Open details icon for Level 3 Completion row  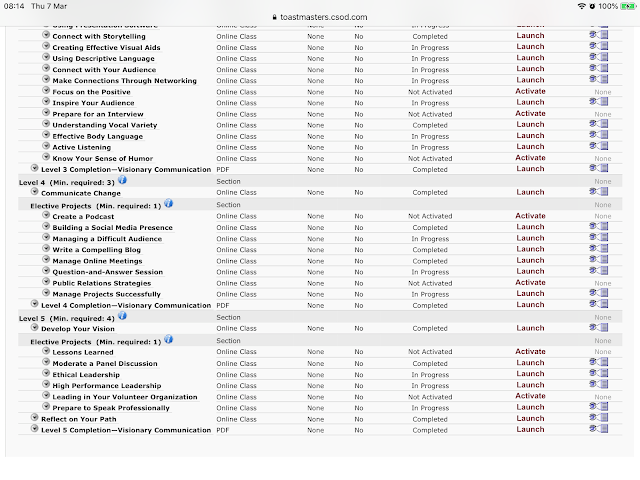click(x=599, y=168)
